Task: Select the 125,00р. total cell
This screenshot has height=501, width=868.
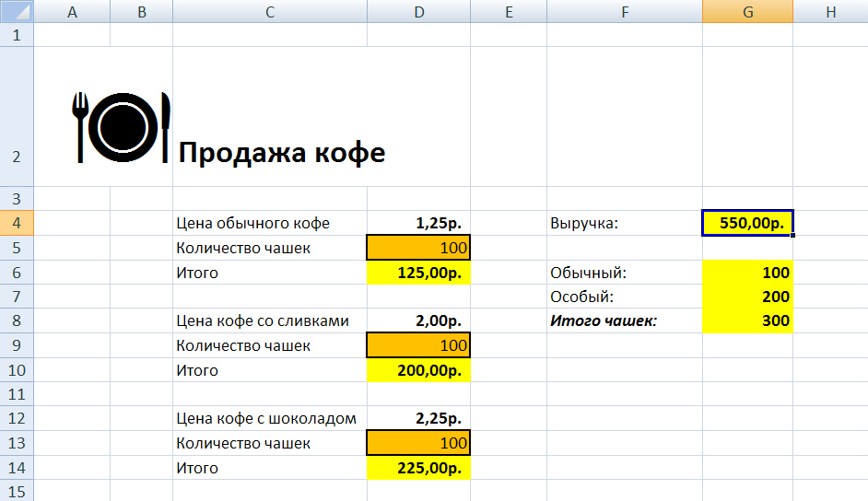Action: 419,273
